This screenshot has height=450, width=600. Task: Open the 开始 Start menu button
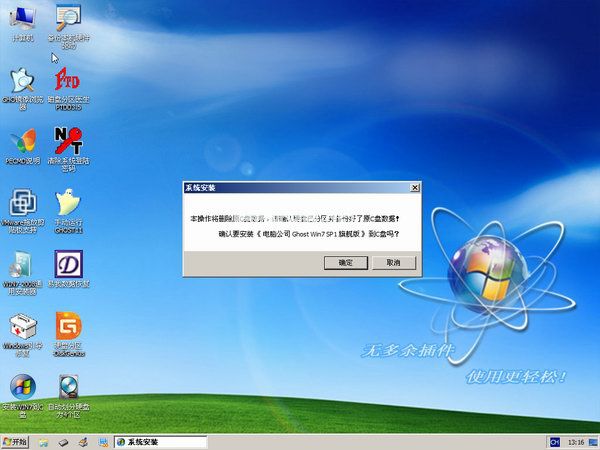point(15,442)
